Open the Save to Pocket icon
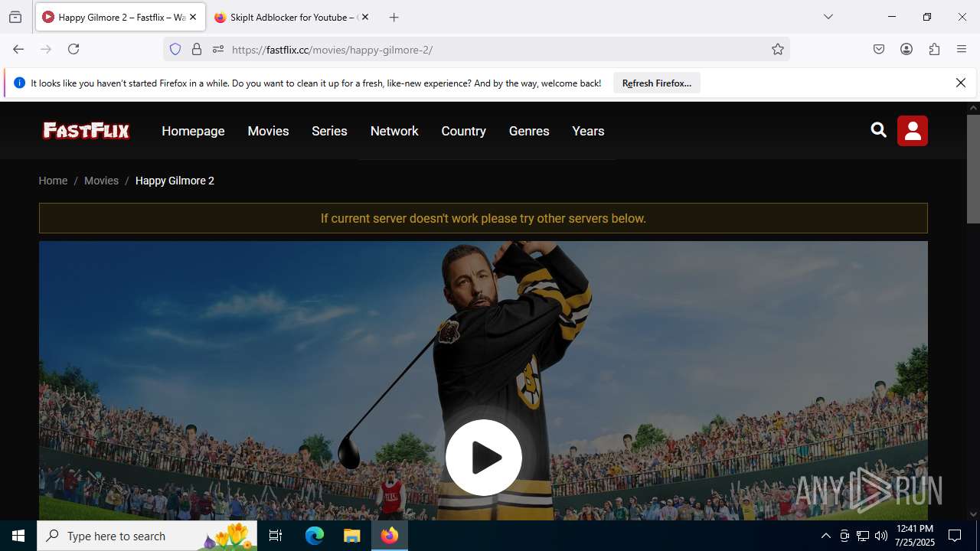This screenshot has width=980, height=551. click(x=879, y=49)
